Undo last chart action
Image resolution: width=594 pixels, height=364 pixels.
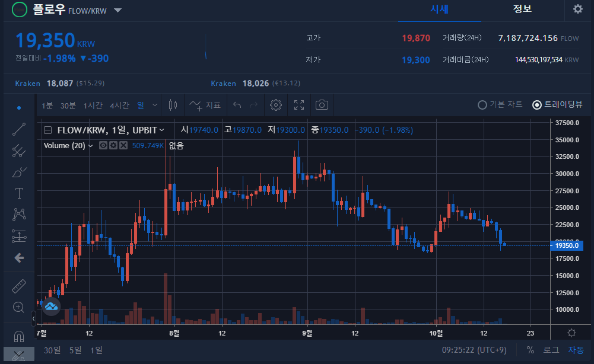coord(237,105)
